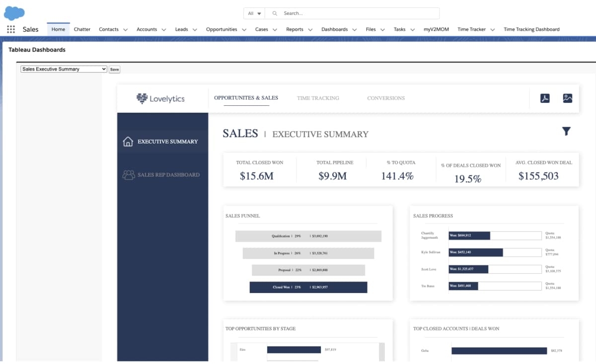The image size is (596, 364).
Task: Click the Closed Won funnel bar
Action: coord(308,287)
